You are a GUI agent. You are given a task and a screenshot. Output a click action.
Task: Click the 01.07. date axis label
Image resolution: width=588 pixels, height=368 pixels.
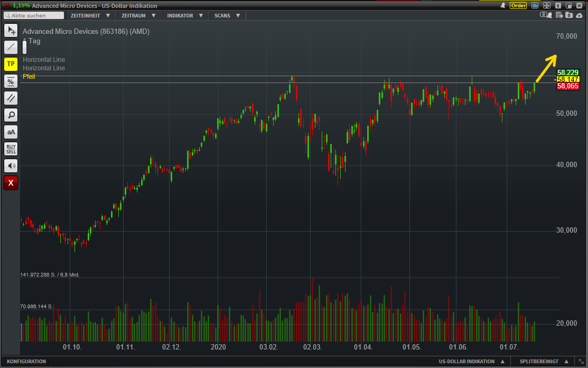(x=509, y=347)
